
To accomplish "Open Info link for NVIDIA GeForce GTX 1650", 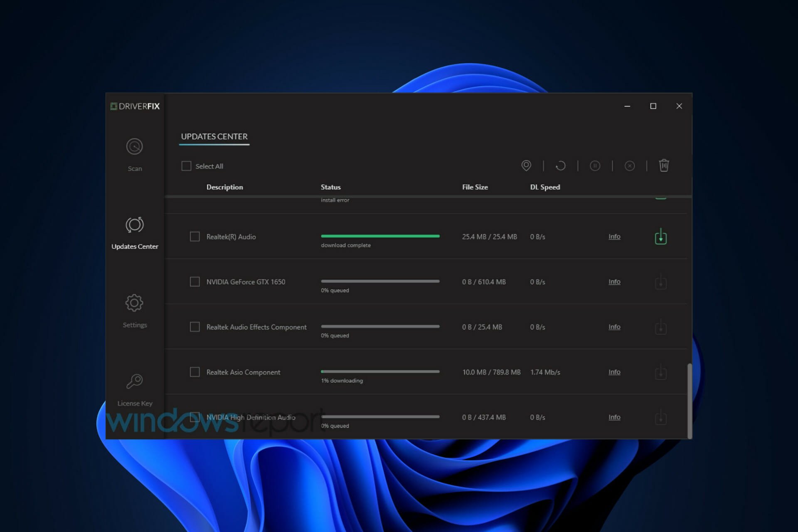I will click(614, 282).
